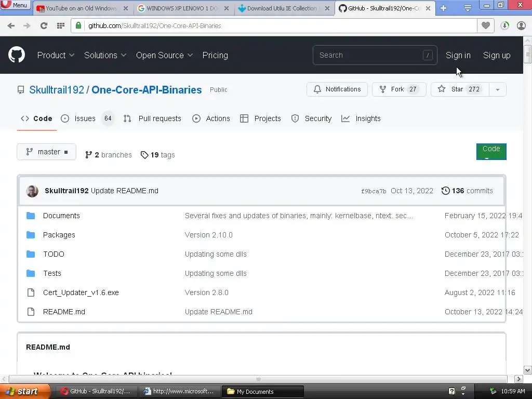View the 19 tags link
Screen dimensions: 532x399
pos(158,155)
